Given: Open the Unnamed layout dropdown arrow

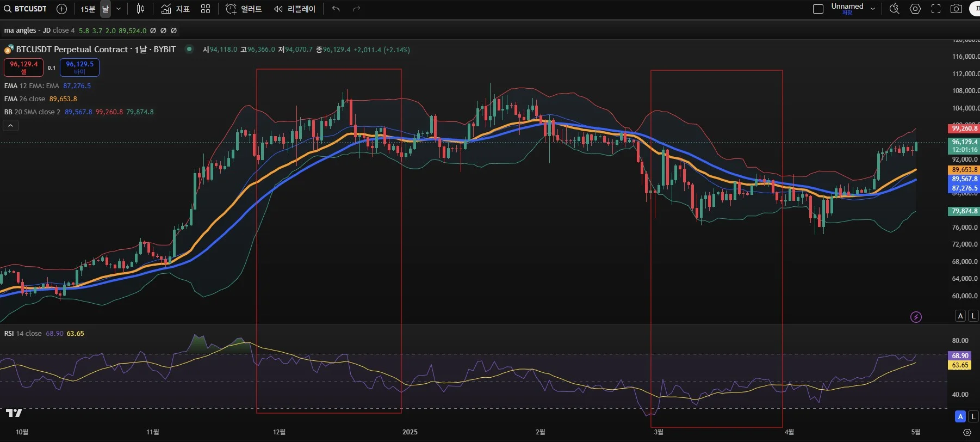Looking at the screenshot, I should pyautogui.click(x=873, y=9).
